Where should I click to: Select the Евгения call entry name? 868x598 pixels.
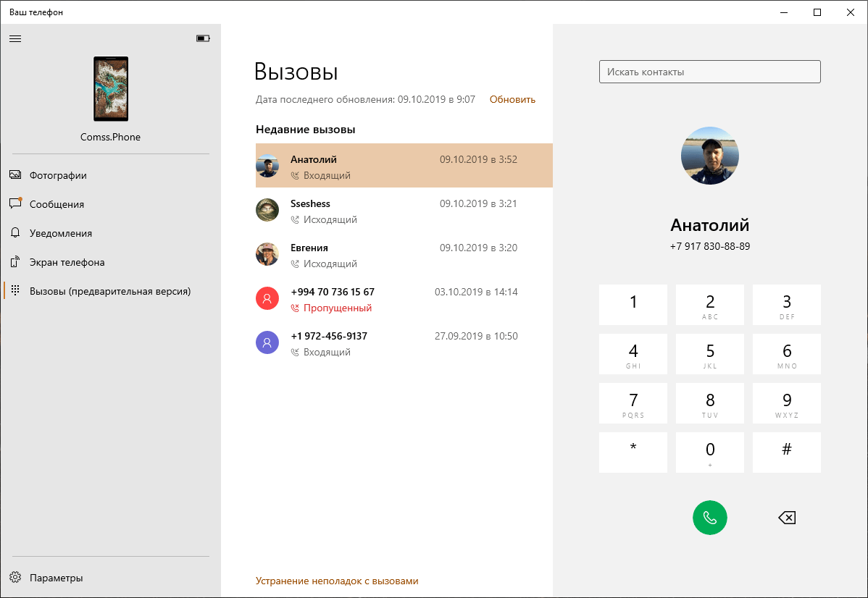click(x=309, y=248)
